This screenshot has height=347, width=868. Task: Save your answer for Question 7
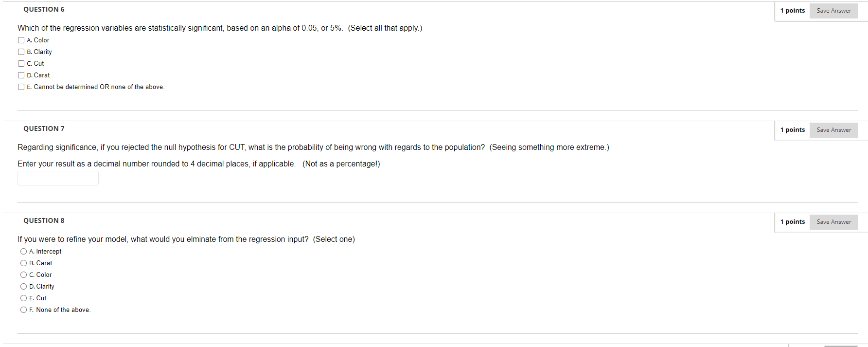(833, 130)
